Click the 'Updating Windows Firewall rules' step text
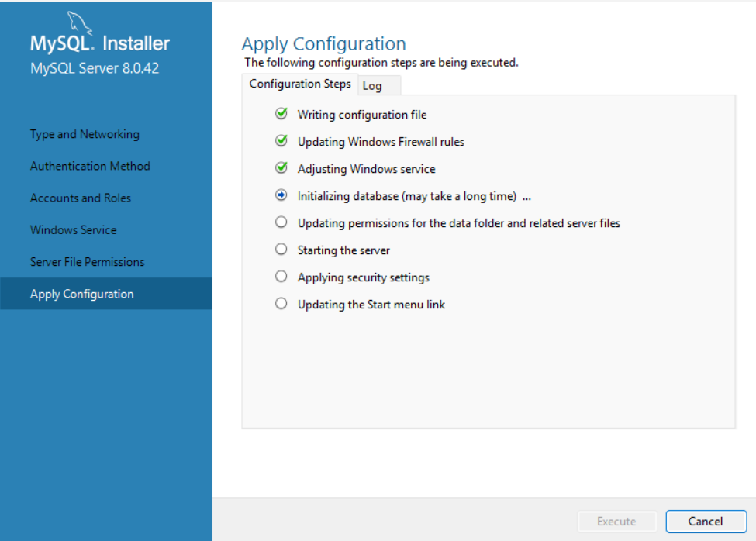Image resolution: width=756 pixels, height=541 pixels. pos(381,142)
